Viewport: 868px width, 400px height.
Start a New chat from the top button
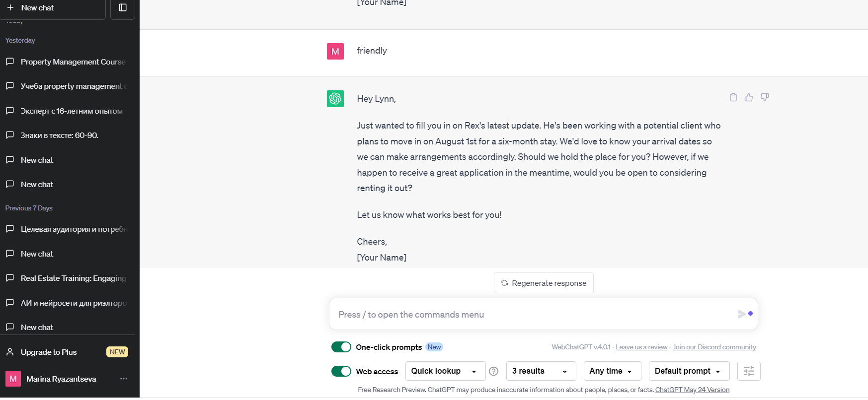point(53,8)
